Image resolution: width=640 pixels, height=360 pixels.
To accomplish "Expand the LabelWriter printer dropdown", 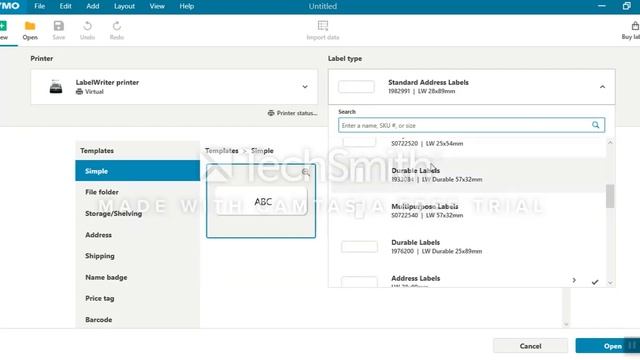I will 305,87.
